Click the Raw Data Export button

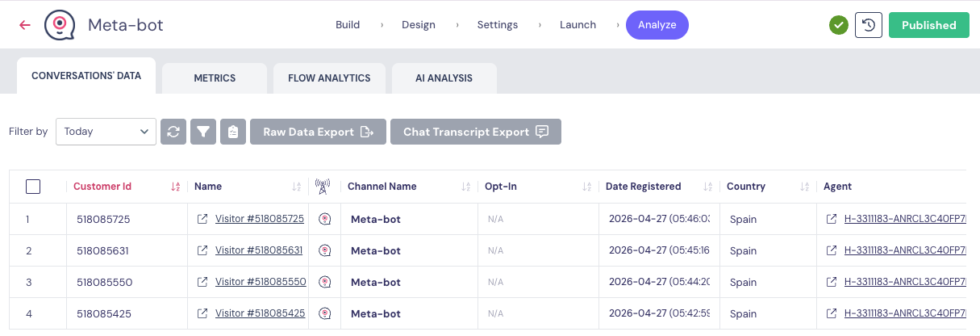click(319, 132)
